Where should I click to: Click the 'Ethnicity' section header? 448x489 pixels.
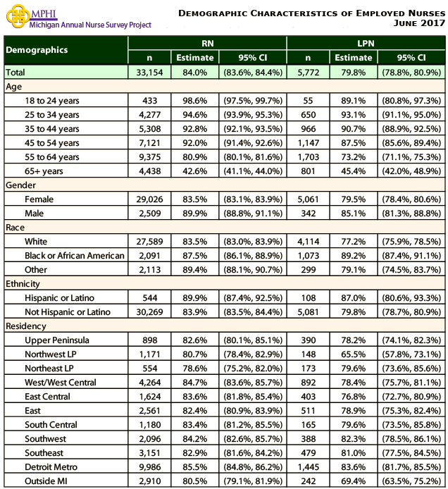pos(23,284)
